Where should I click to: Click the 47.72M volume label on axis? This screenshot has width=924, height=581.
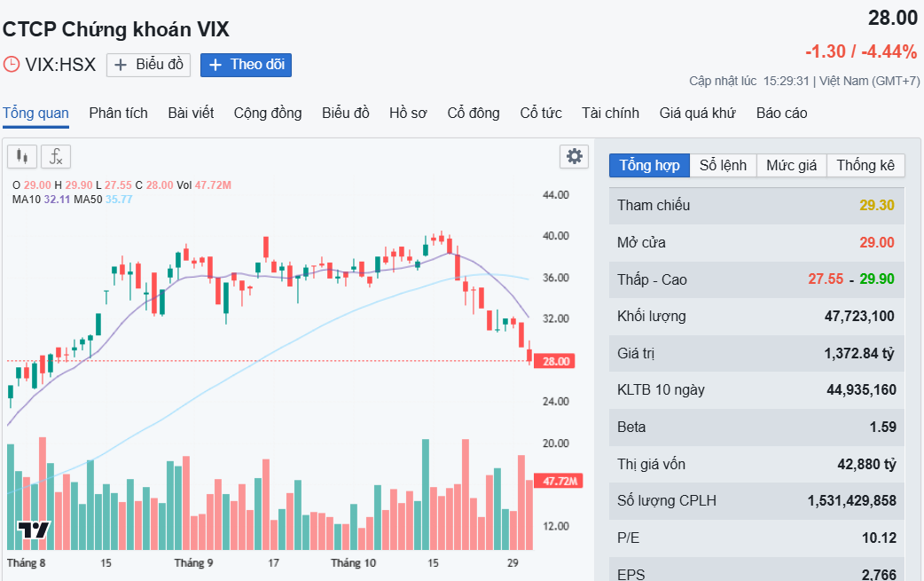[560, 481]
